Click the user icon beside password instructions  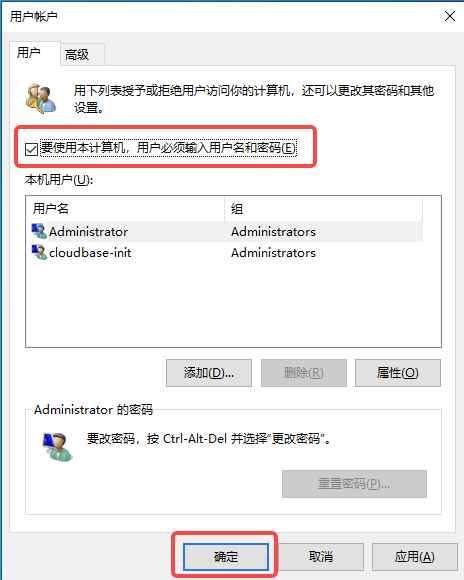click(57, 446)
